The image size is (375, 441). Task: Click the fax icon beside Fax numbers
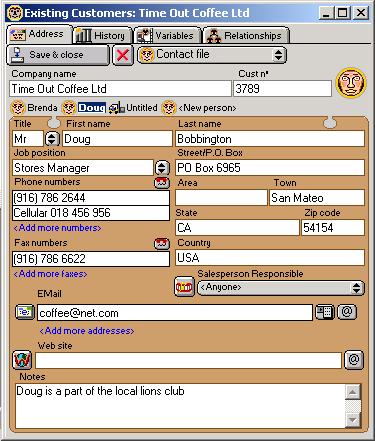click(x=162, y=244)
